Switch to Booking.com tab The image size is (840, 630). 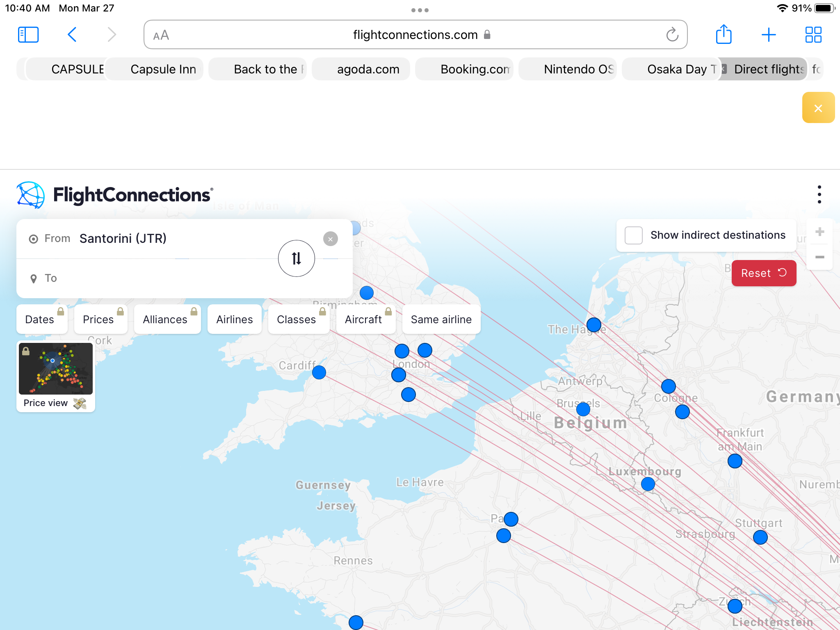click(x=464, y=69)
